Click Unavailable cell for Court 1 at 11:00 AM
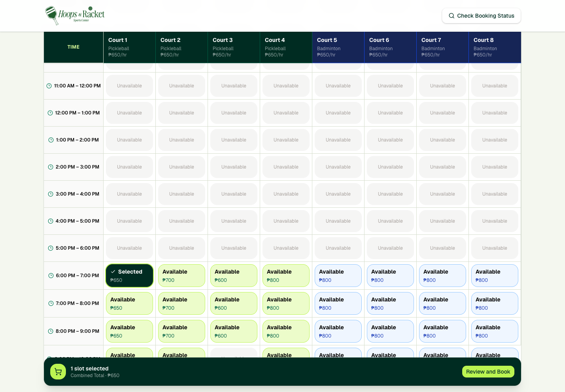 (129, 86)
